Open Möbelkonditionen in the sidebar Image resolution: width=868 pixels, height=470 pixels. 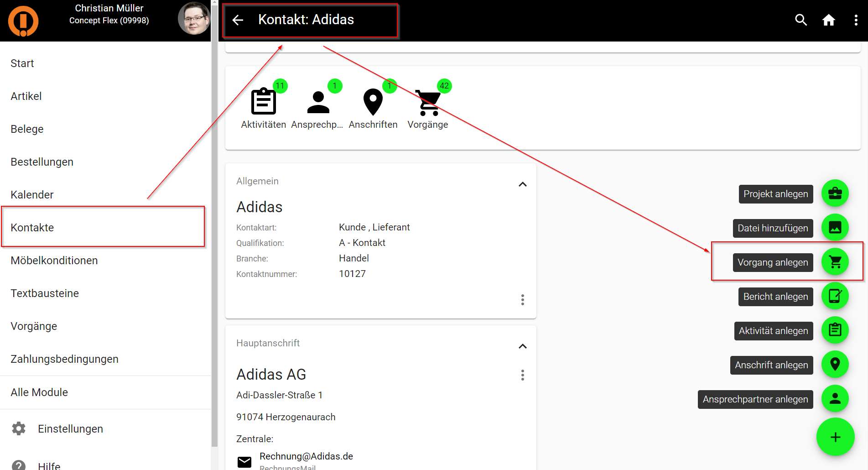click(x=105, y=261)
